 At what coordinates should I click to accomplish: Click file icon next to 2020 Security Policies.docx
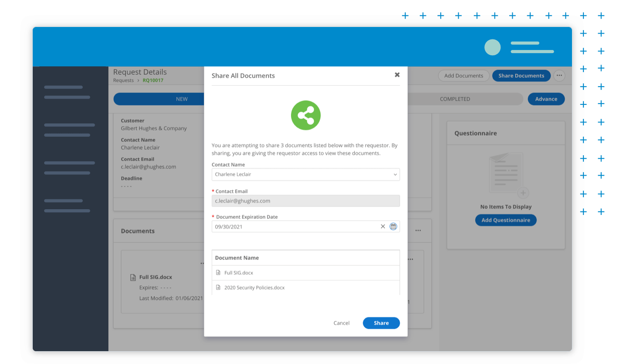point(218,287)
